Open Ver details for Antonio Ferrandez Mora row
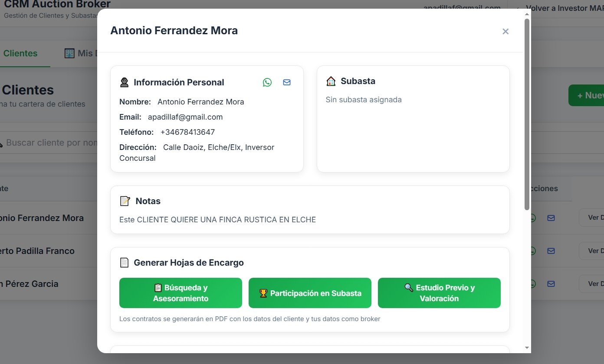This screenshot has width=604, height=364. [x=592, y=218]
